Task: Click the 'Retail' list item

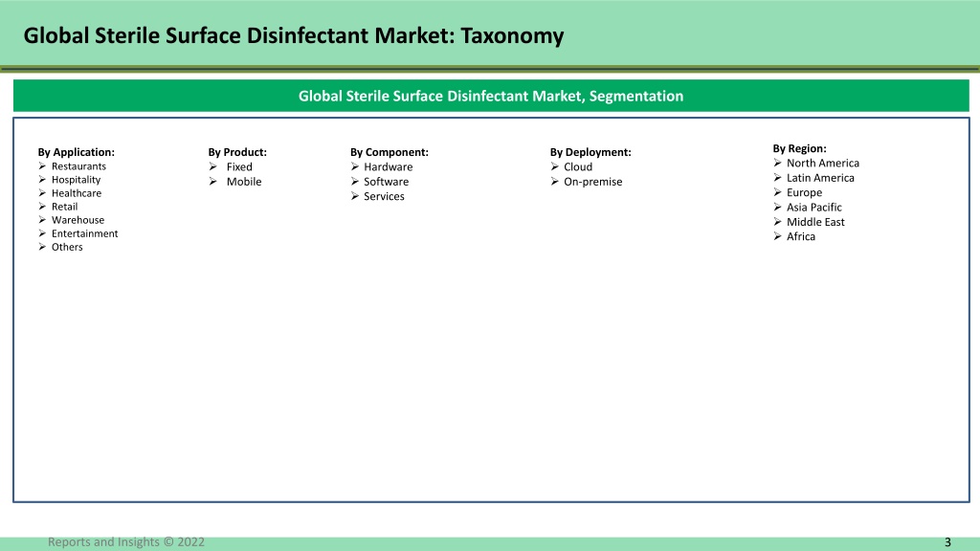Action: coord(64,207)
